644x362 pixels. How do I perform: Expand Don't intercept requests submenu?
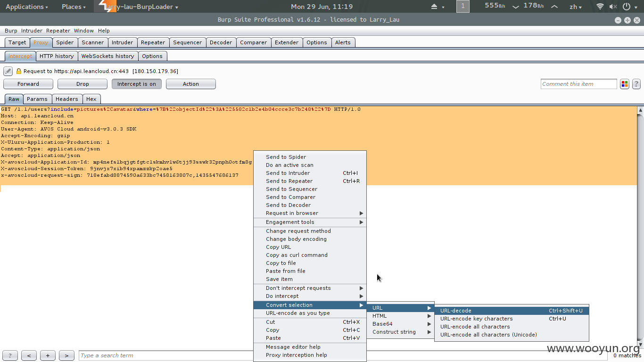[x=310, y=288]
